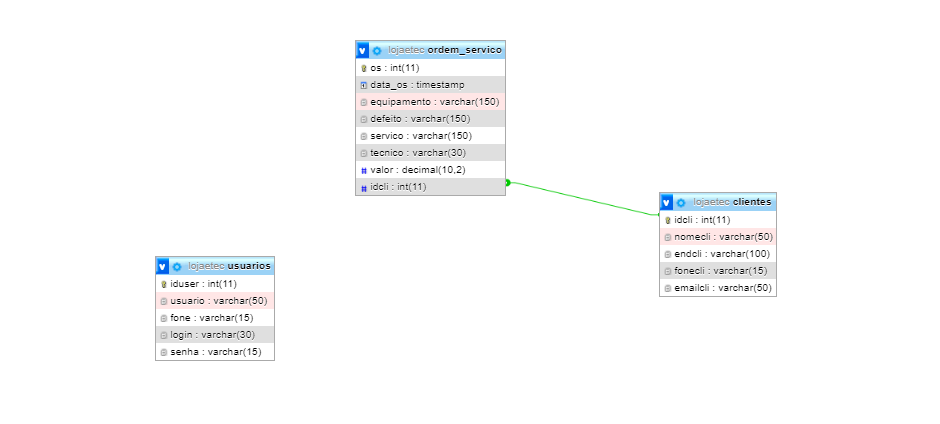Click the hash icon beside idcli in ordem_servico
Viewport: 940px width, 424px height.
pos(364,188)
